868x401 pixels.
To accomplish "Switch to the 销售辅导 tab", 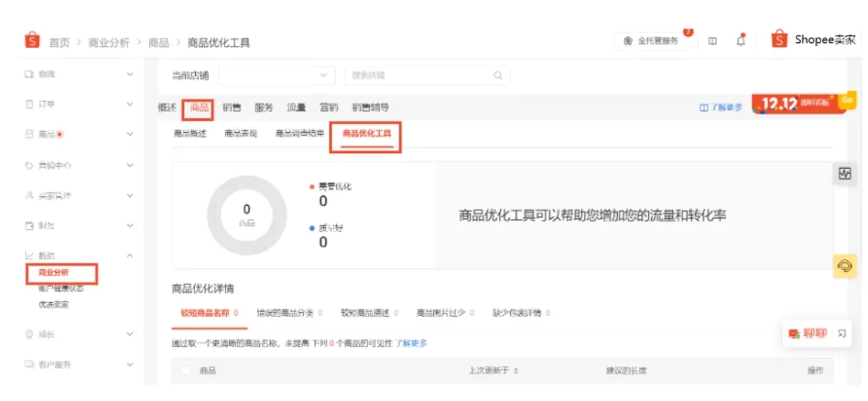I will coord(371,108).
